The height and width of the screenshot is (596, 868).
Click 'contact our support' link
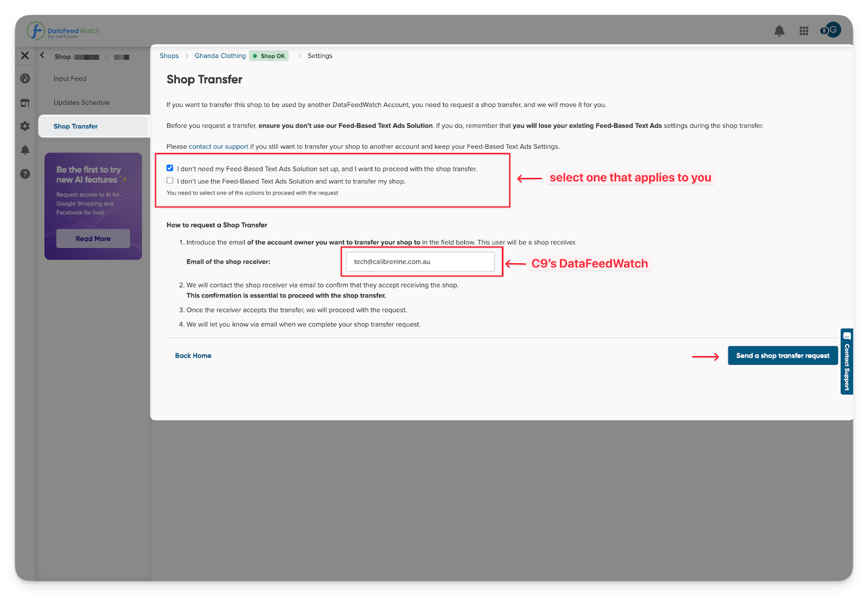pos(218,147)
